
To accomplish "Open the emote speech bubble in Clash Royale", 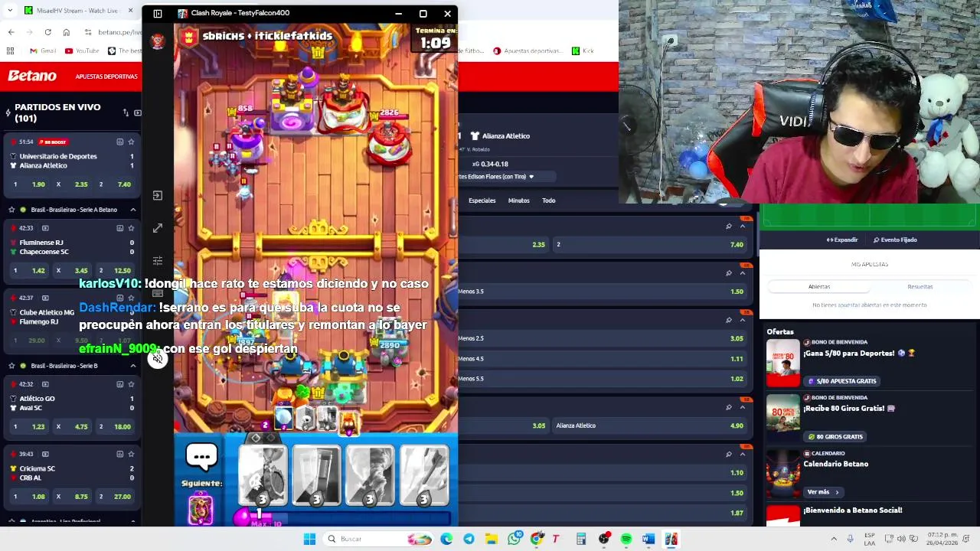I will point(202,457).
